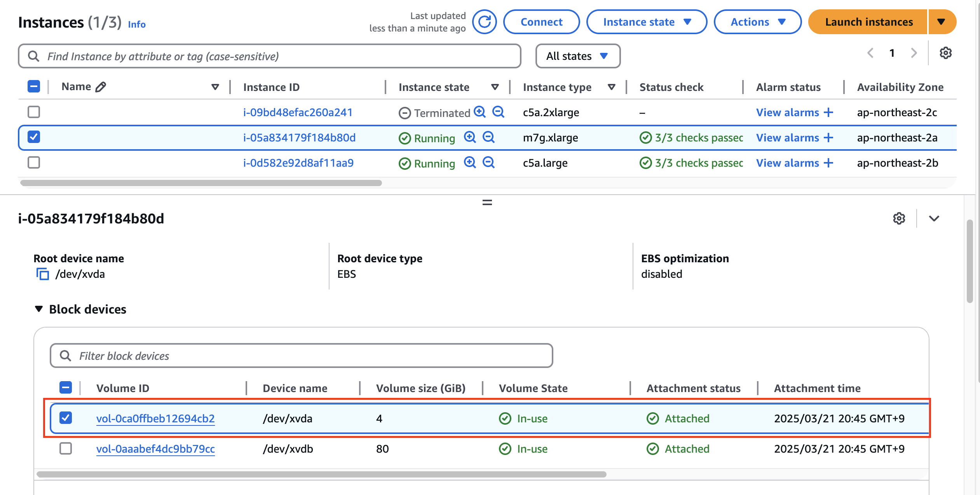Open the Actions menu

pos(757,22)
